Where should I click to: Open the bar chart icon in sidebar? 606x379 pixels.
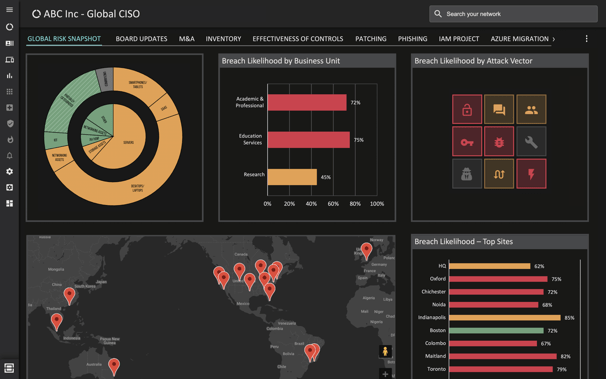click(9, 76)
